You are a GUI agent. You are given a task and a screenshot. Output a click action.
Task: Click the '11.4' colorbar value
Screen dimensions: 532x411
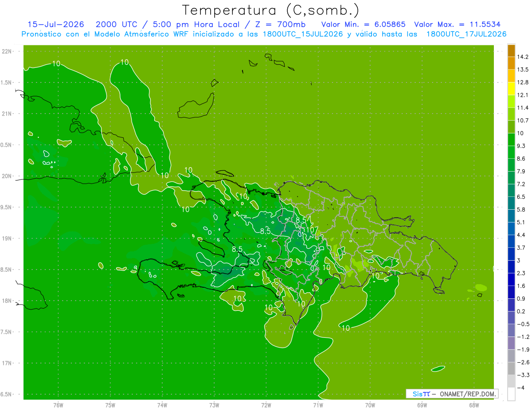pos(523,108)
